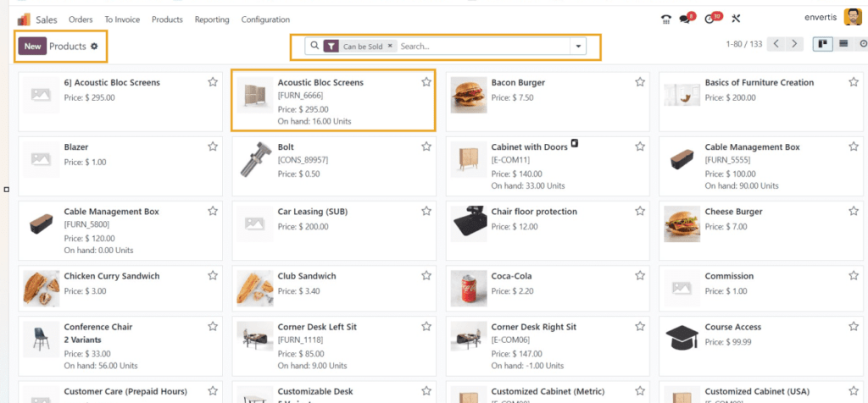Open the Configuration menu
This screenshot has width=868, height=403.
pos(265,19)
